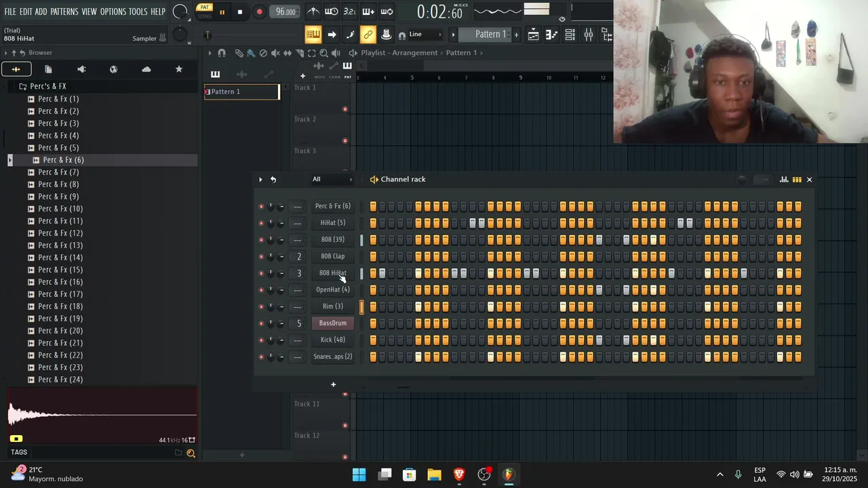
Task: Pause the pattern with the pause button
Action: pyautogui.click(x=222, y=12)
